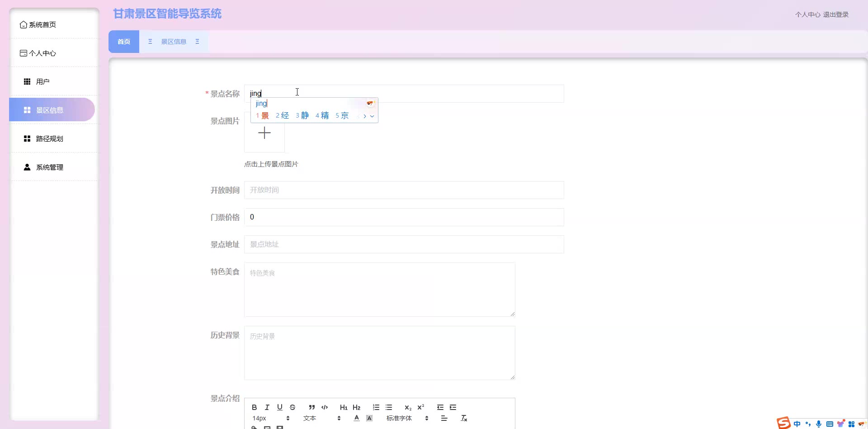Focus the 景点地址 input field
Screen dimensions: 868x429
pos(404,244)
